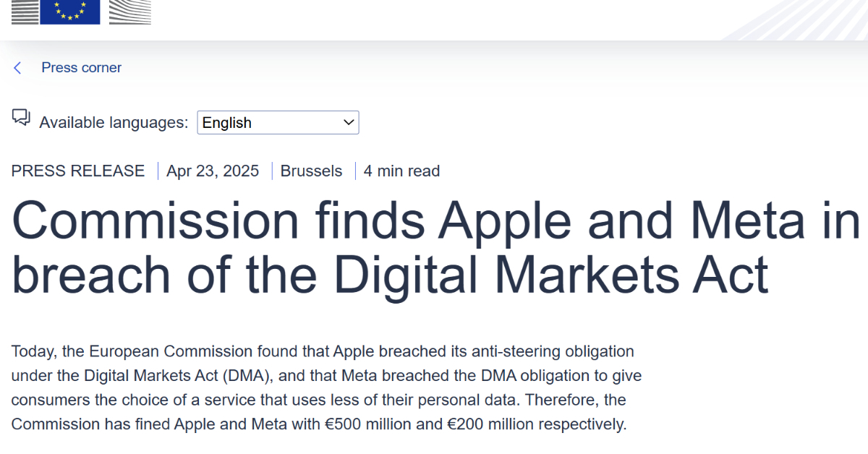
Task: Click the PRESS RELEASE category label
Action: pos(78,171)
